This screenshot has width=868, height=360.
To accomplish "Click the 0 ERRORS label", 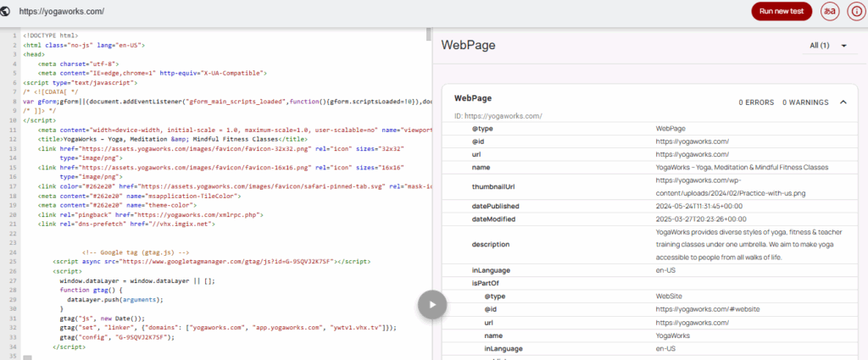I will [755, 102].
